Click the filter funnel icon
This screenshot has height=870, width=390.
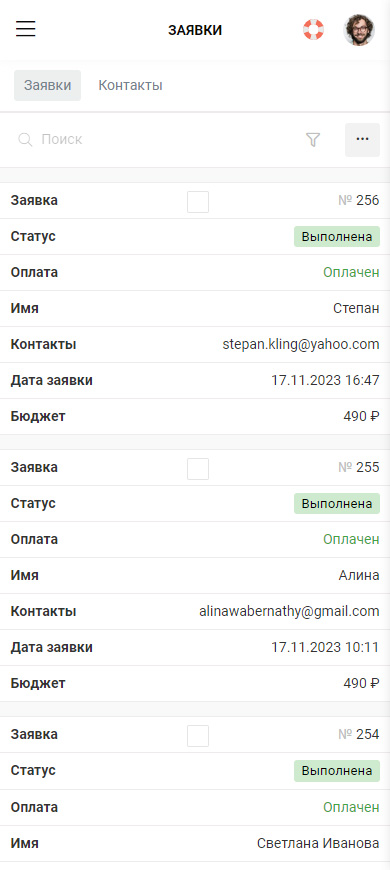tap(313, 140)
